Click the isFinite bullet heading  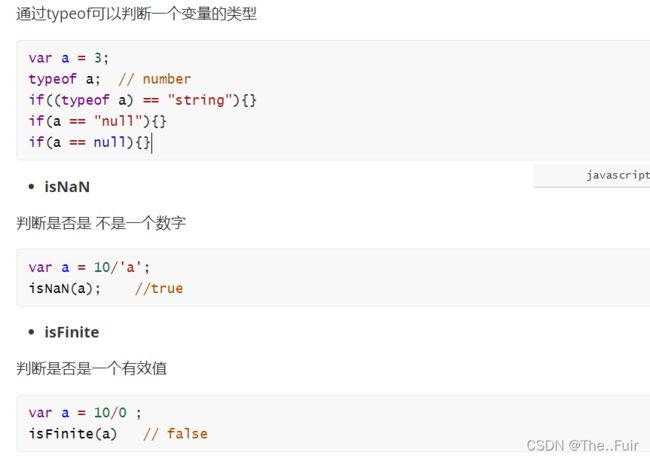point(72,332)
